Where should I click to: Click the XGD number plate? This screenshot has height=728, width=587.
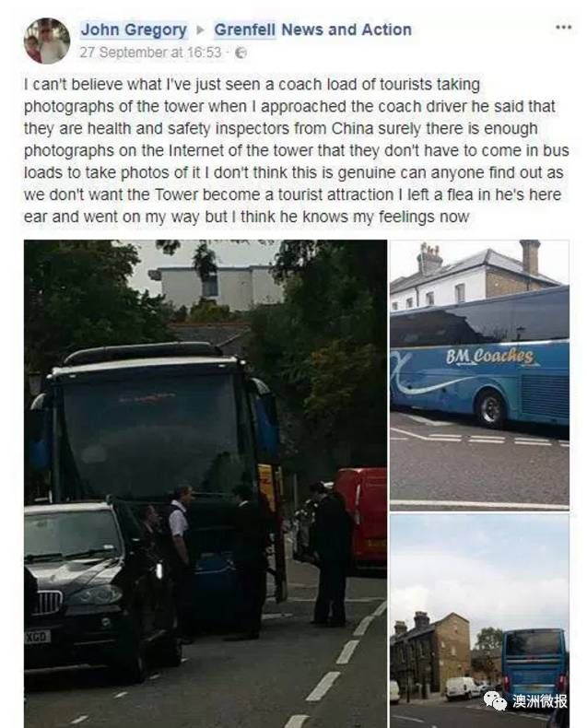[37, 637]
